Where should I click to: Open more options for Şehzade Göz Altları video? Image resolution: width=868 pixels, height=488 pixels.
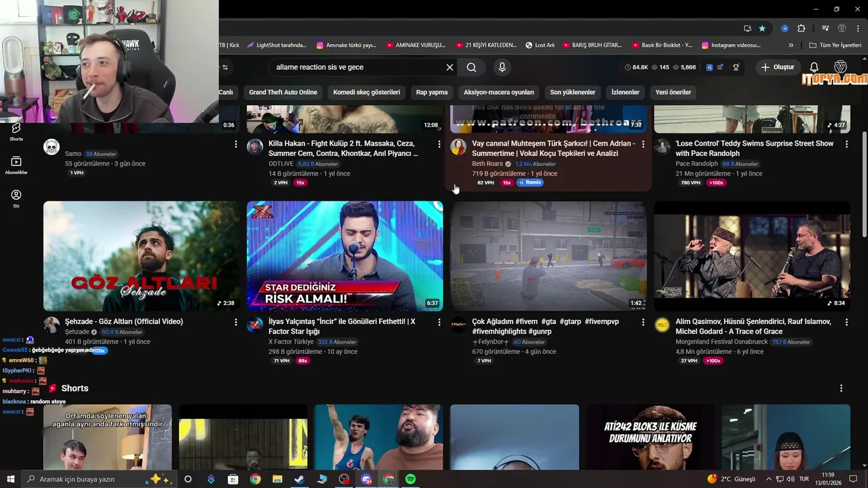pos(236,323)
